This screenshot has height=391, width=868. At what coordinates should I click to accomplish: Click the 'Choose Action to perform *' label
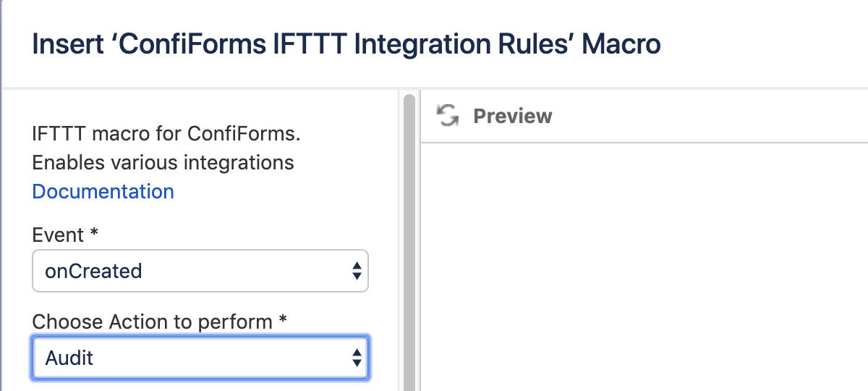152,321
